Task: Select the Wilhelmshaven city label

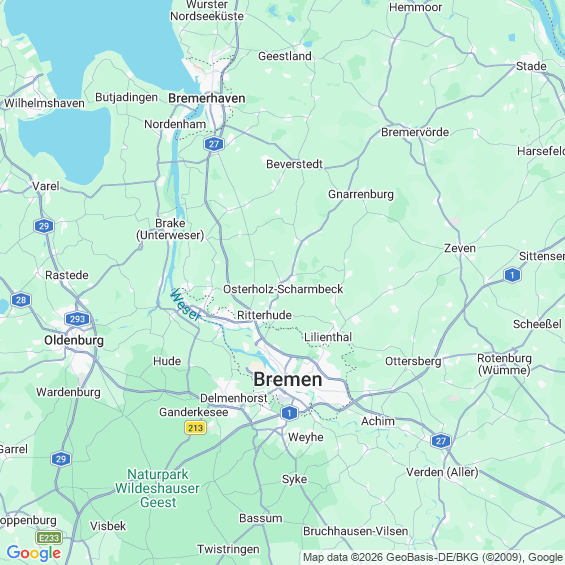Action: (x=44, y=103)
